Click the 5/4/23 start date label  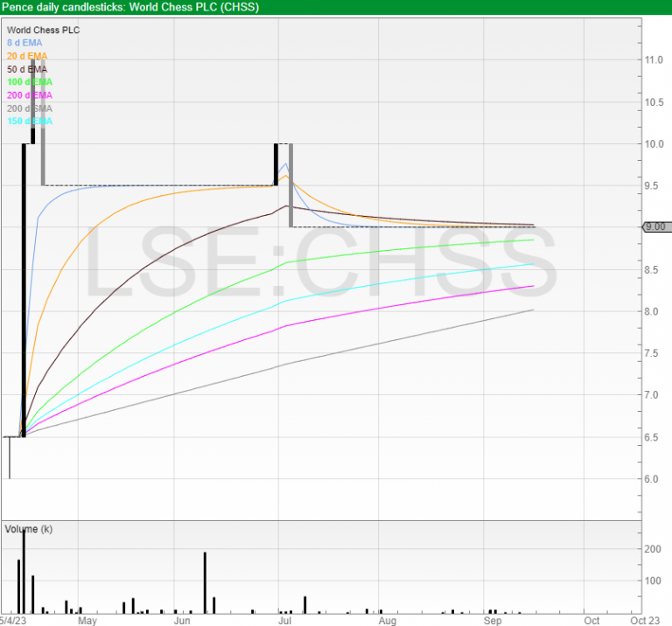pyautogui.click(x=12, y=620)
